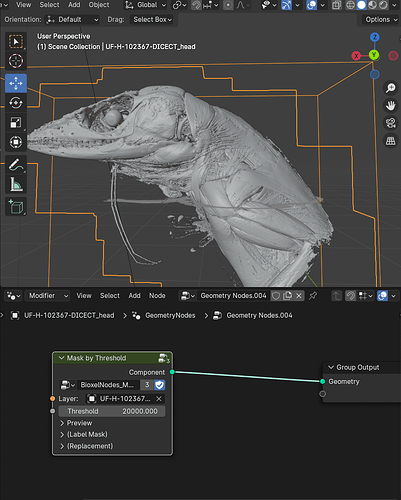Open the 3D viewport View menu
Viewport: 401px width, 500px height.
(23, 5)
